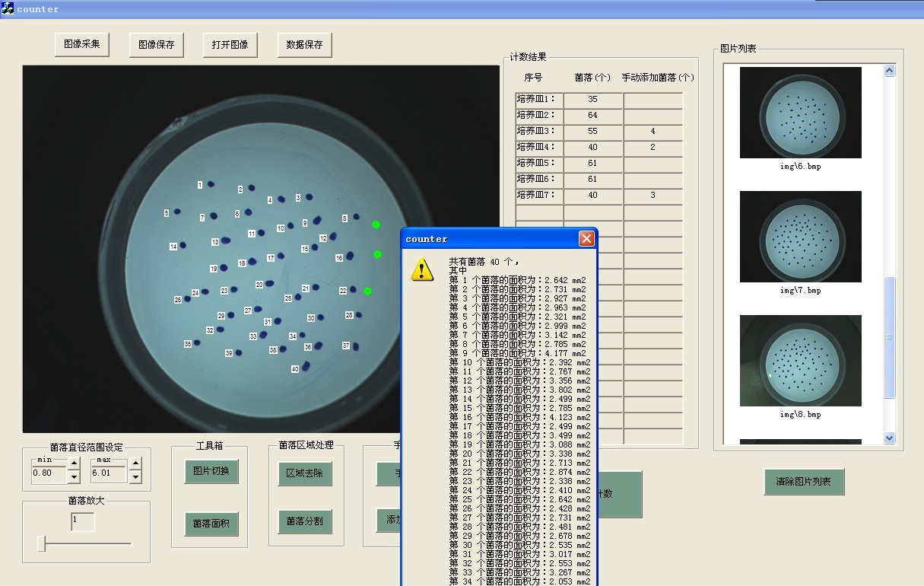The height and width of the screenshot is (586, 924).
Task: Select the 区域去除 (region removal) button
Action: pyautogui.click(x=304, y=473)
